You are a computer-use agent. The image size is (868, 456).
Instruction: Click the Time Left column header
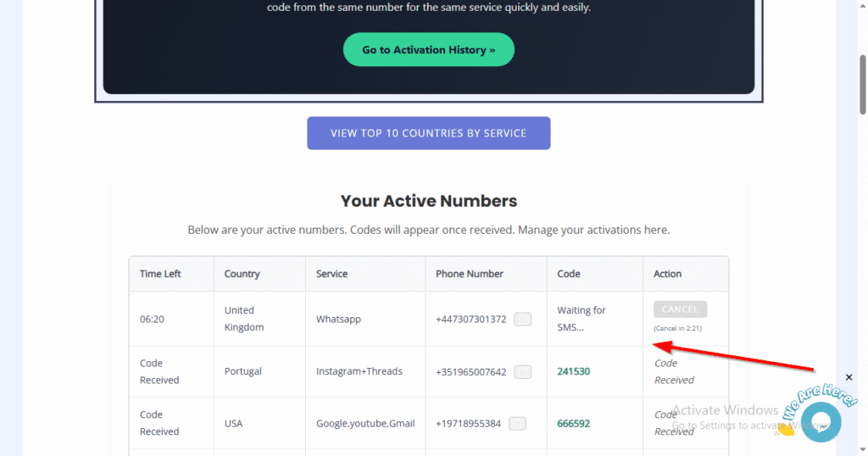coord(160,274)
